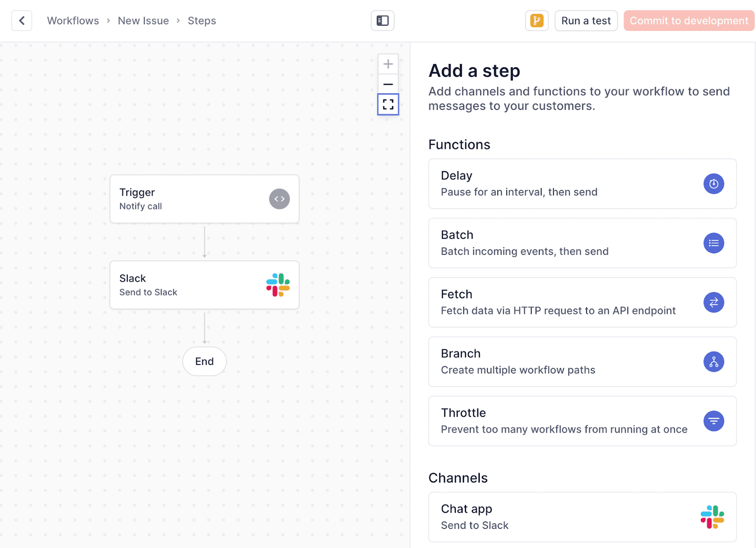This screenshot has height=548, width=756.
Task: Click the Fetch function icon
Action: (x=714, y=302)
